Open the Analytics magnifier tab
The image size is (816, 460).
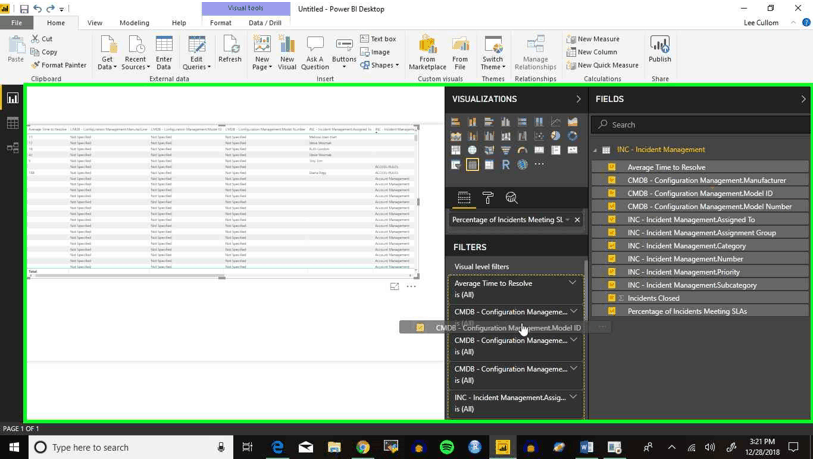(x=511, y=198)
